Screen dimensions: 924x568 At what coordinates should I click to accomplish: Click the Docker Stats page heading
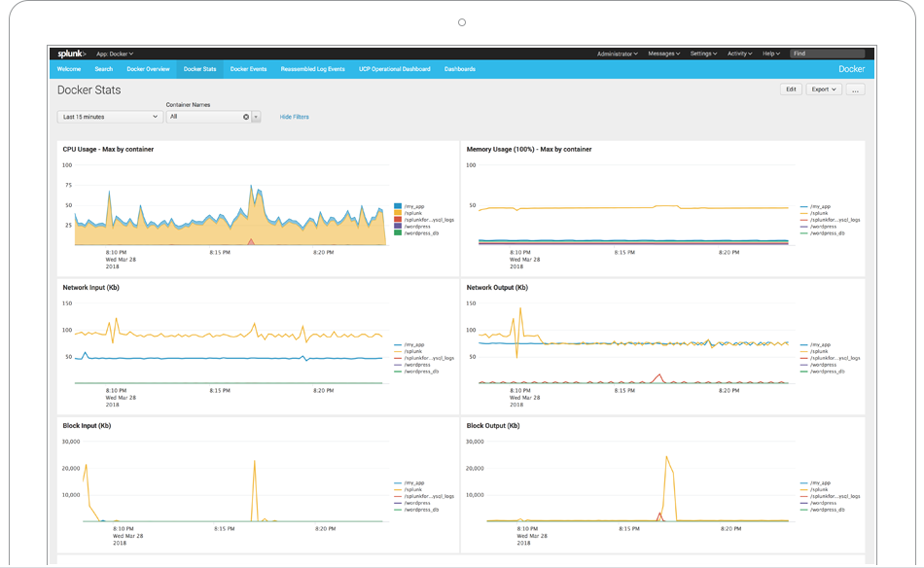click(89, 90)
